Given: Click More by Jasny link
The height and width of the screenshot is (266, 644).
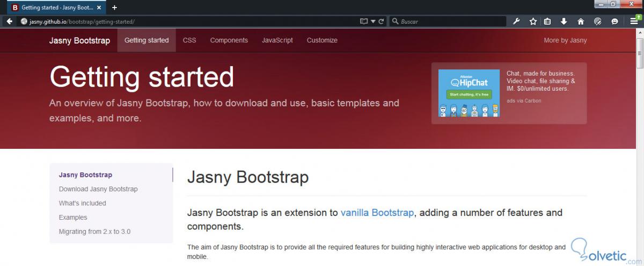Looking at the screenshot, I should pyautogui.click(x=565, y=40).
